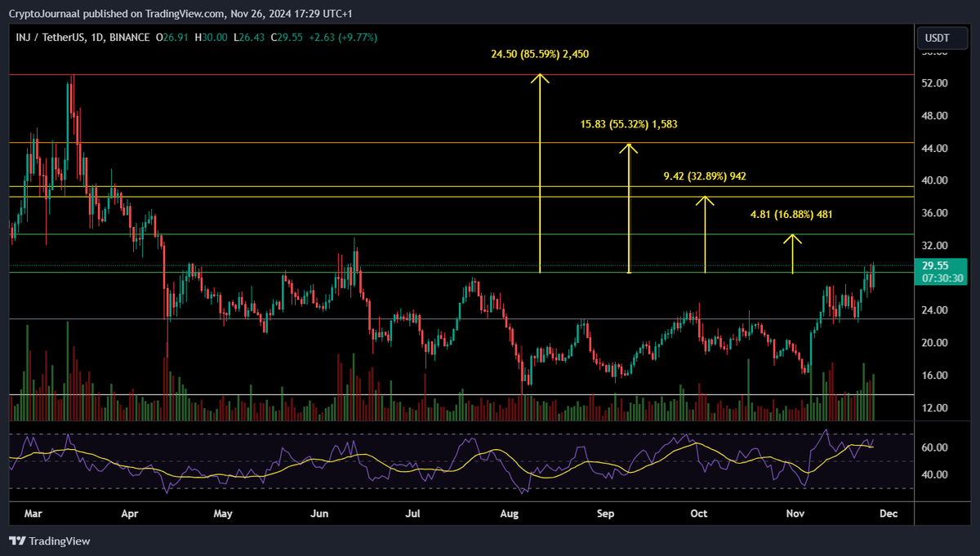980x556 pixels.
Task: Click the close value C29.55 in header
Action: [287, 38]
